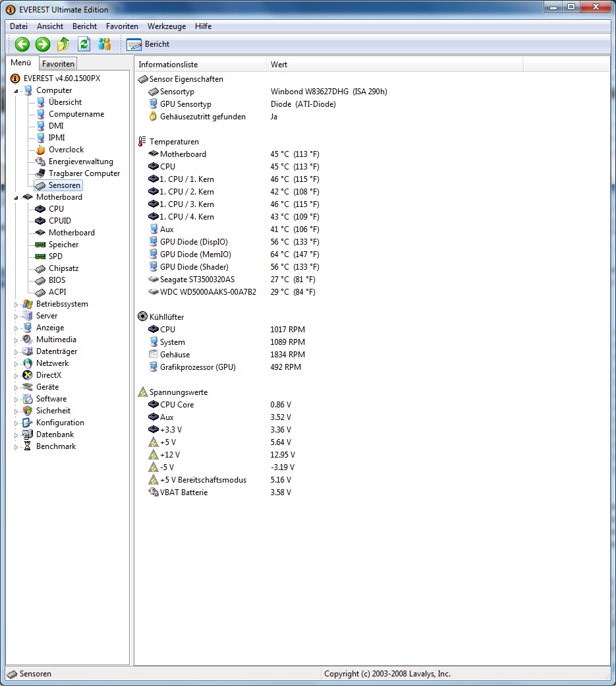
Task: Click the DMI tree icon
Action: click(x=40, y=126)
